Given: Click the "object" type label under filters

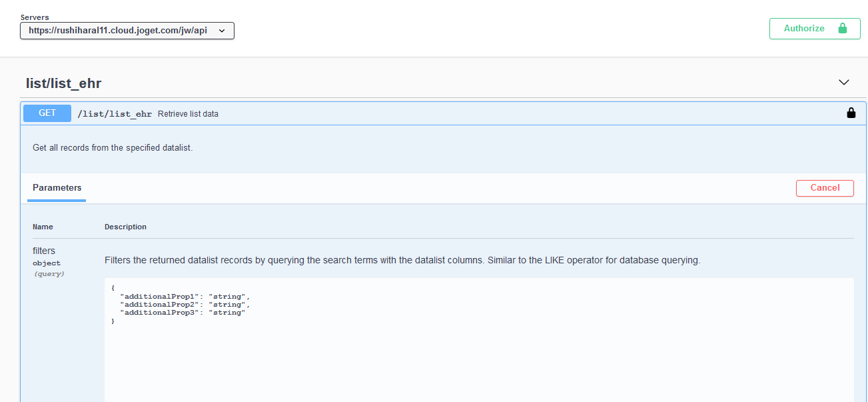Looking at the screenshot, I should pyautogui.click(x=47, y=263).
